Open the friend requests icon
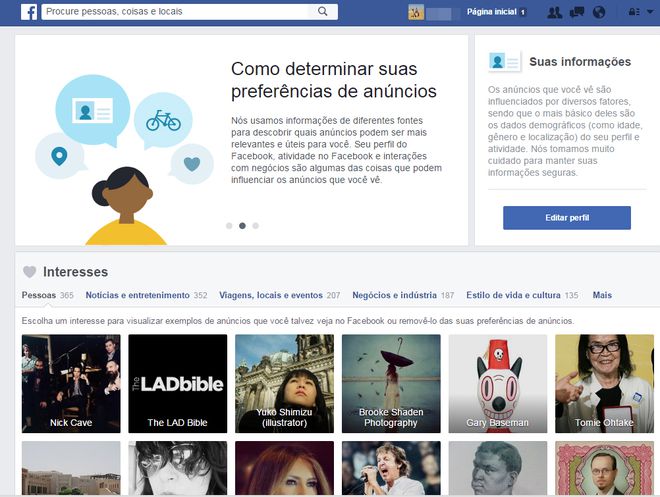The width and height of the screenshot is (660, 497). [x=554, y=12]
